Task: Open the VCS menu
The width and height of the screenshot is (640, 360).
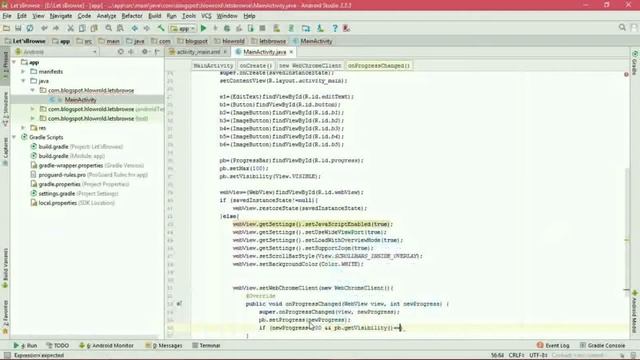Action: coord(206,16)
